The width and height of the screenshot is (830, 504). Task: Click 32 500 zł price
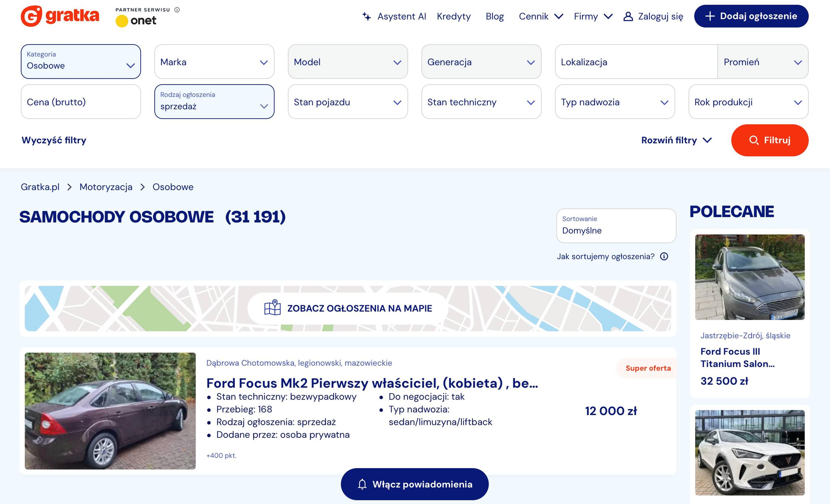pos(724,381)
